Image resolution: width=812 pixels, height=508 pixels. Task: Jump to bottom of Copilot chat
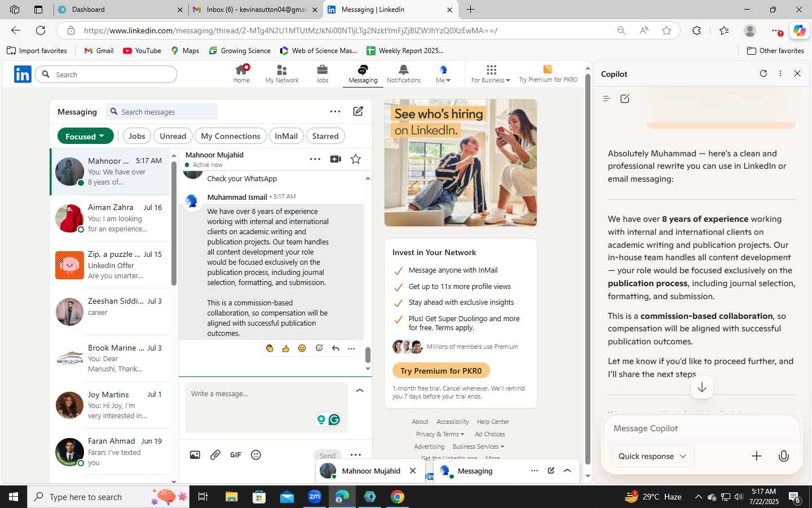[x=702, y=388]
